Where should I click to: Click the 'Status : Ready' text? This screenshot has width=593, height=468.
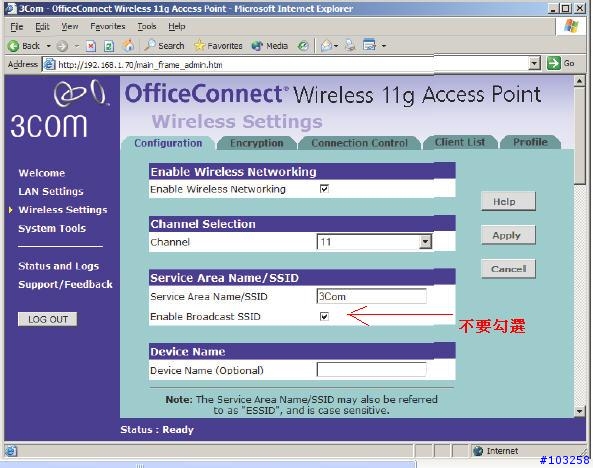coord(157,430)
